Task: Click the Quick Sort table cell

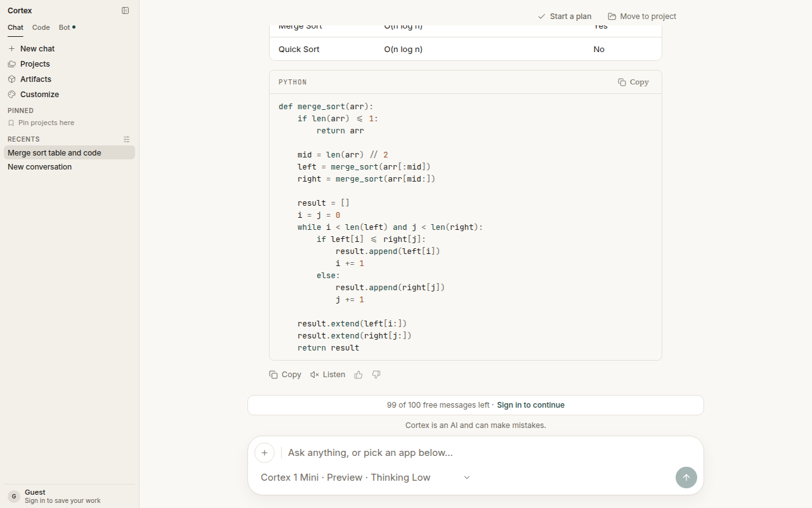Action: click(x=299, y=49)
